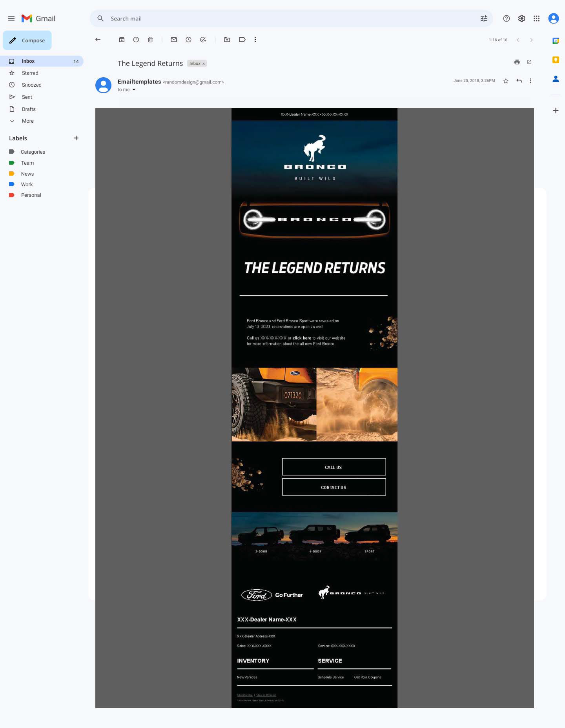Reply to the email

[519, 81]
